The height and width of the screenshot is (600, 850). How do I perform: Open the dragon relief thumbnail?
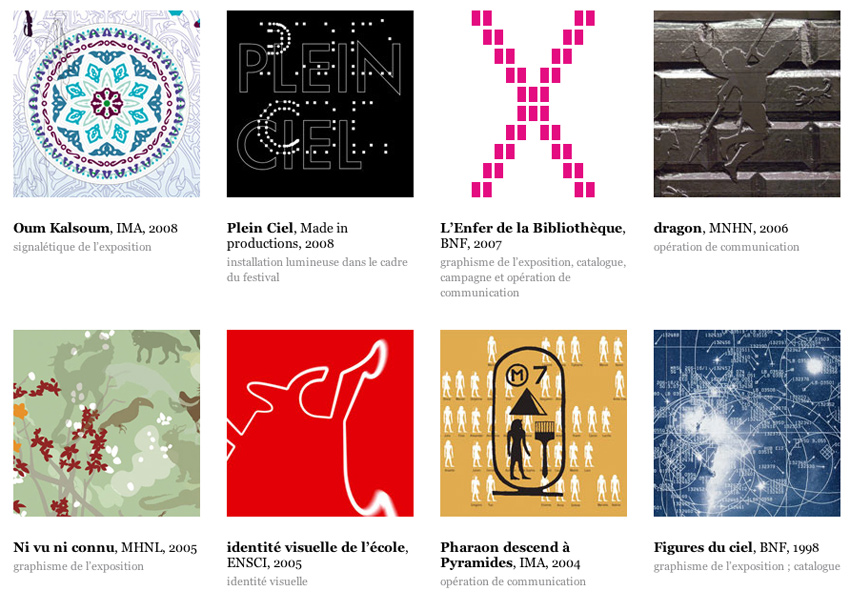click(747, 104)
